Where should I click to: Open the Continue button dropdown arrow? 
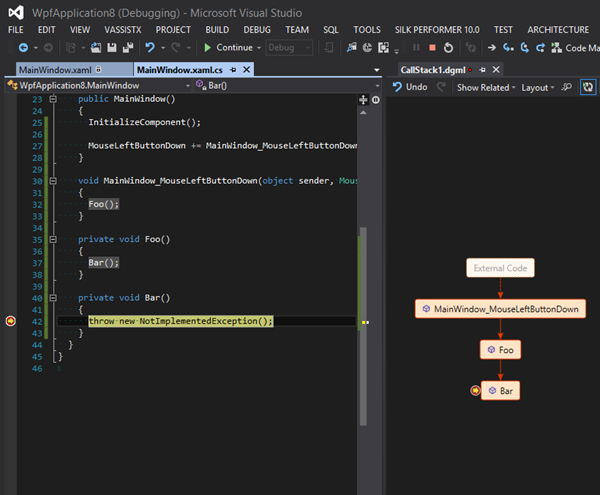(x=259, y=48)
